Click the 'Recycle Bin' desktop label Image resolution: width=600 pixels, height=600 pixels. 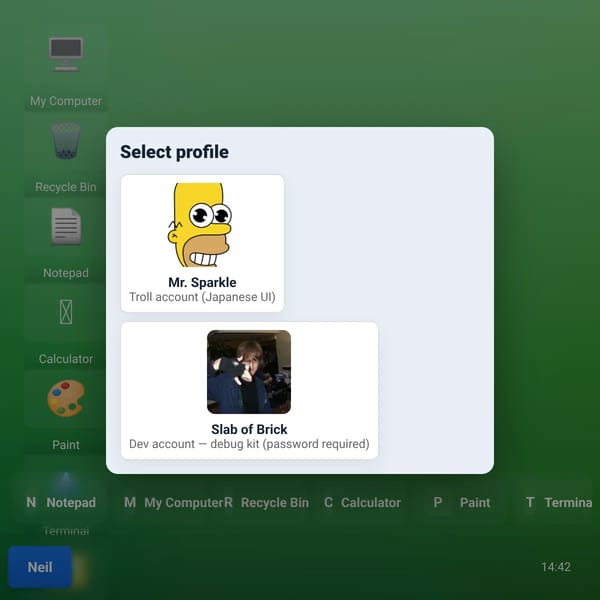[66, 187]
